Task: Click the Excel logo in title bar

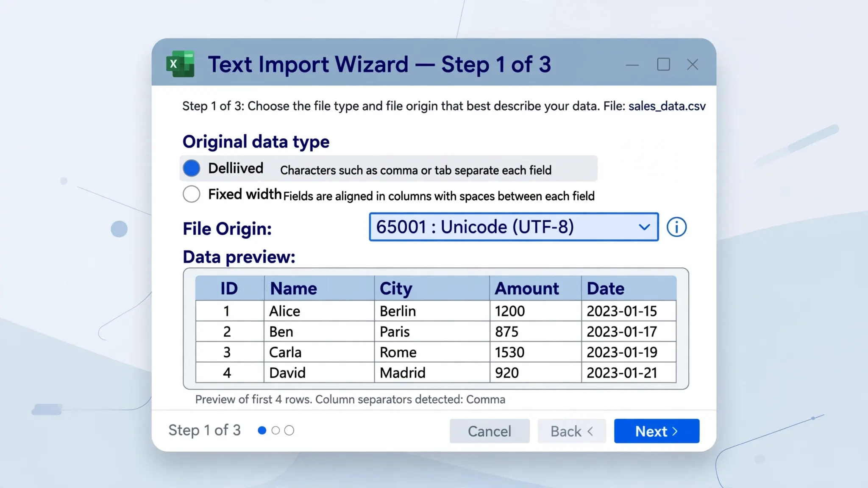Action: 180,64
